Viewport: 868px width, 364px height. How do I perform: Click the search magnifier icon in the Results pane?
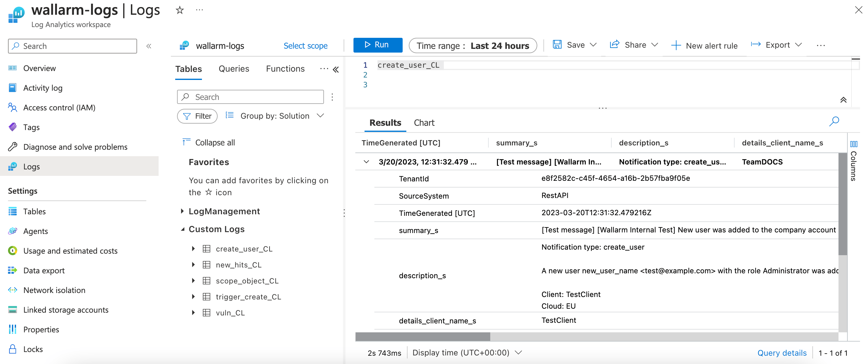click(834, 121)
